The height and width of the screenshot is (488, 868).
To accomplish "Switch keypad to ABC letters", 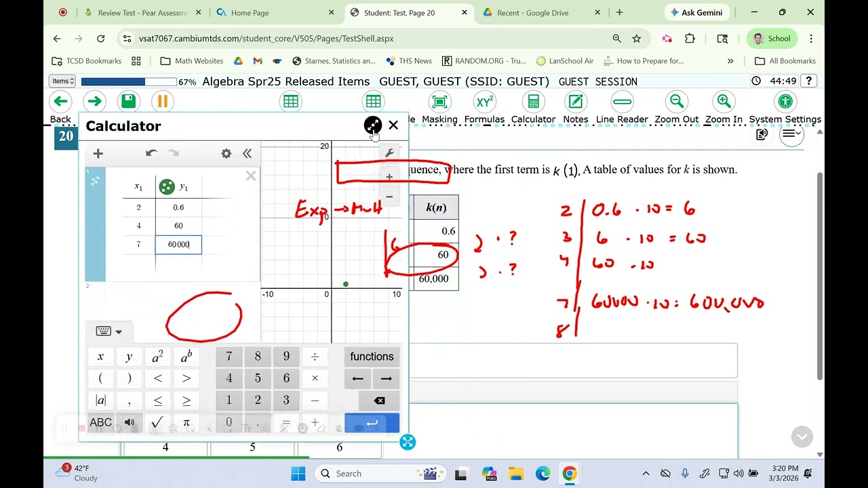I will 101,423.
